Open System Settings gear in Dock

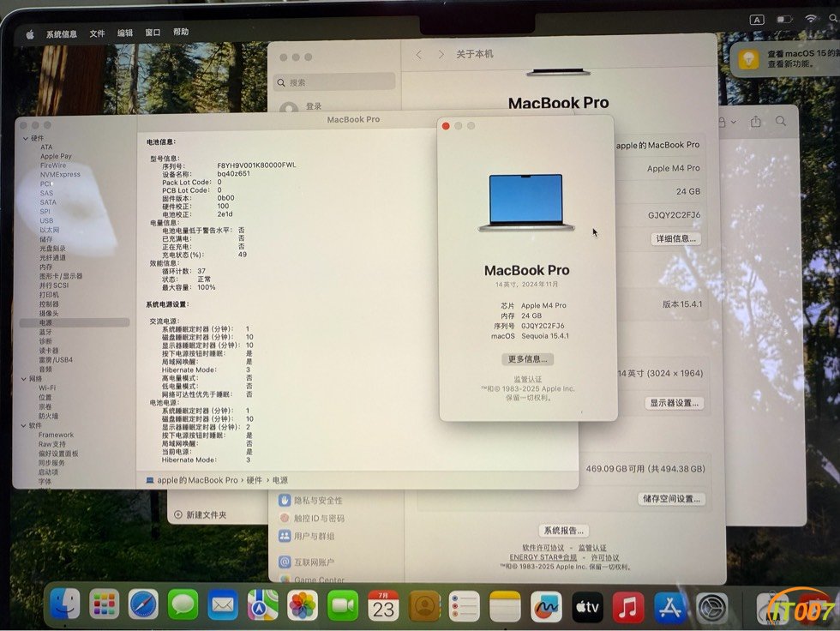(712, 609)
